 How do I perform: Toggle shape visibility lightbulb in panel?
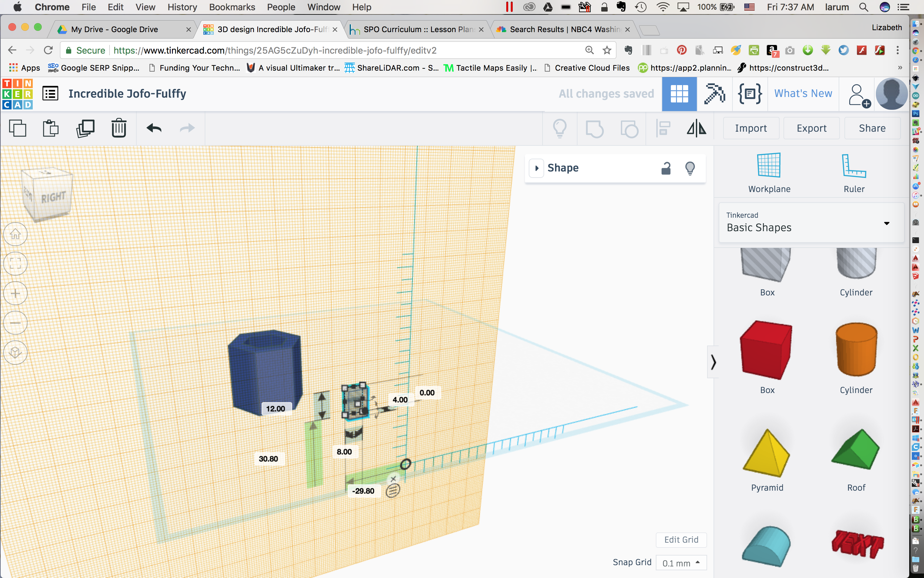pyautogui.click(x=690, y=168)
